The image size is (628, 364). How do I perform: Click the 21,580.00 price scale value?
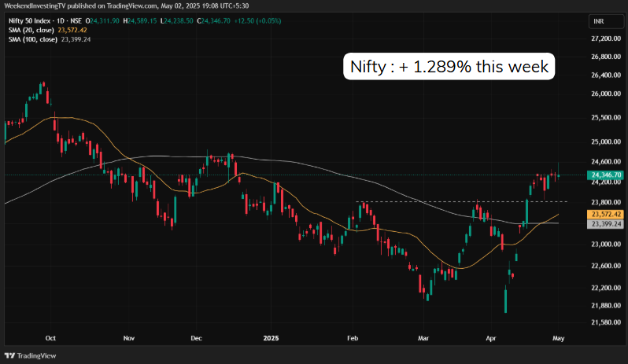(x=606, y=322)
